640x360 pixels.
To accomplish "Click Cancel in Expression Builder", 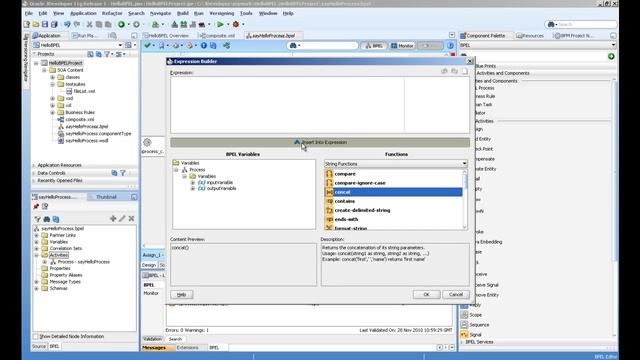I will (x=456, y=294).
